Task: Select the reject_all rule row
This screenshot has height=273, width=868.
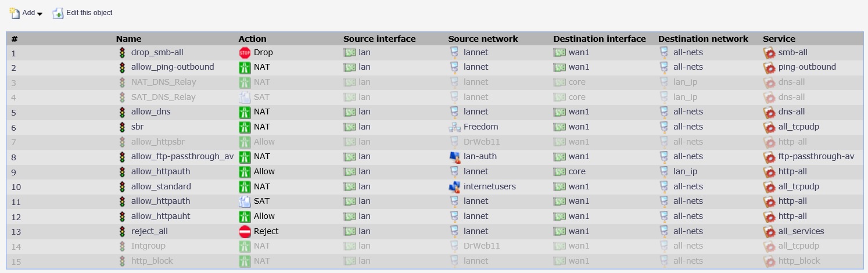Action: click(149, 231)
